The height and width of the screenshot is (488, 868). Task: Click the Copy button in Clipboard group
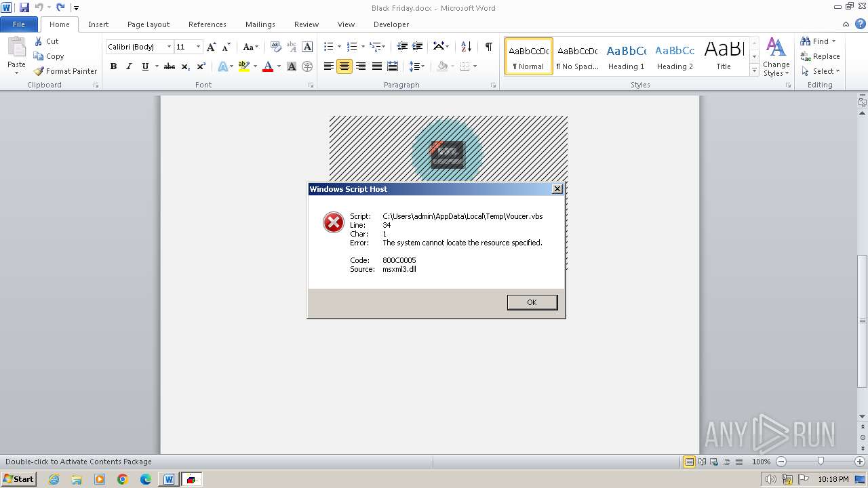[x=49, y=56]
